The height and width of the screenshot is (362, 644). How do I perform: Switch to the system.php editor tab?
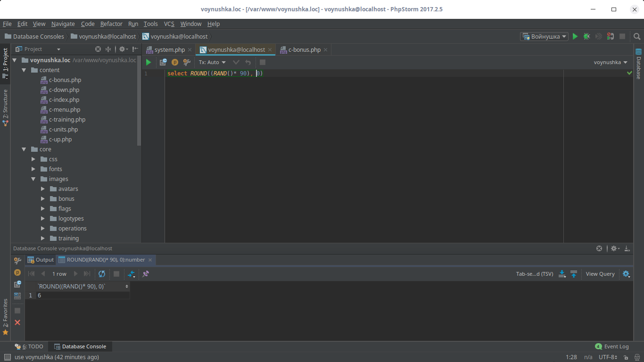[x=169, y=49]
